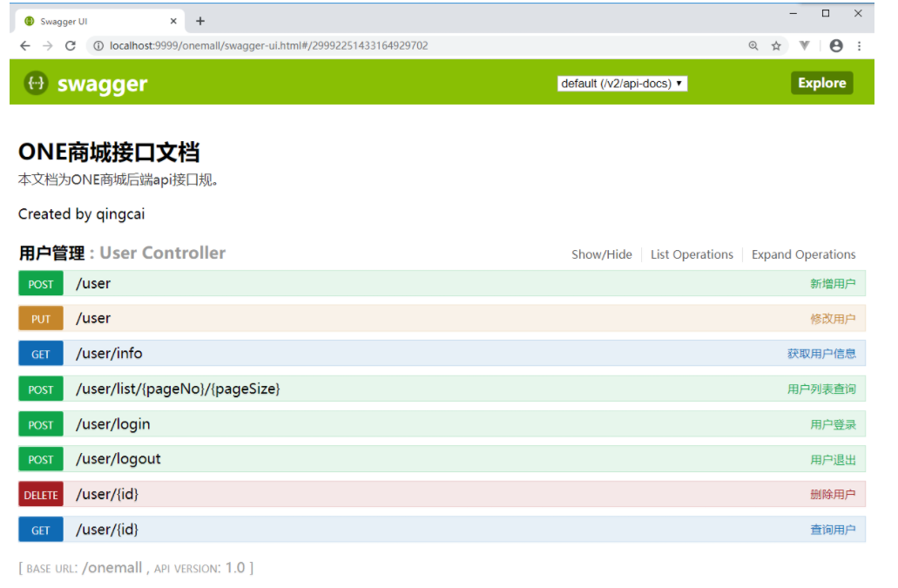Screen dimensions: 898x588
Task: Click GET badge for /user/{id}
Action: [x=41, y=531]
